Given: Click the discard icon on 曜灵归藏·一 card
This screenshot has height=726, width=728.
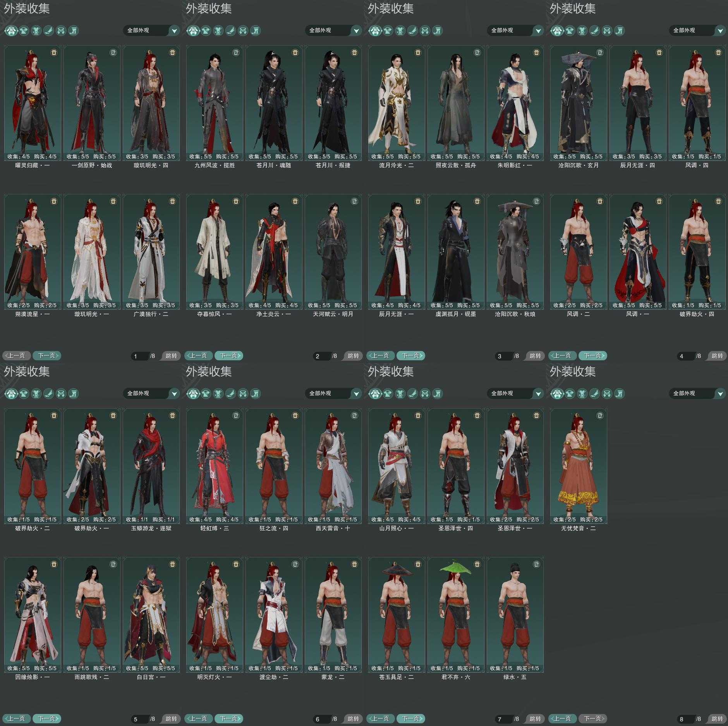Looking at the screenshot, I should tap(54, 52).
